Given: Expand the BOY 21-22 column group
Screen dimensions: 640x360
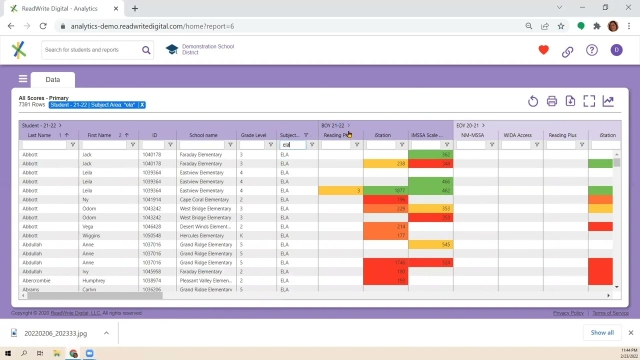Looking at the screenshot, I should pos(349,125).
